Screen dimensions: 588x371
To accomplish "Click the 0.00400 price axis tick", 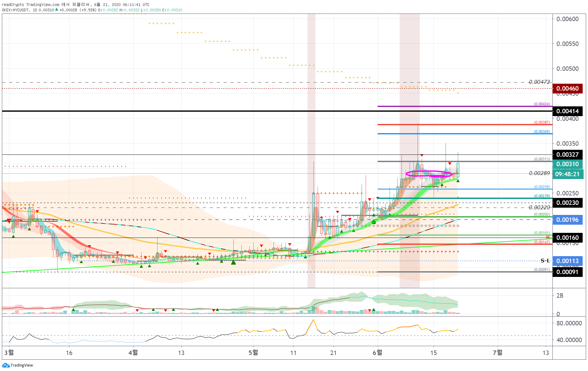I will coord(567,119).
